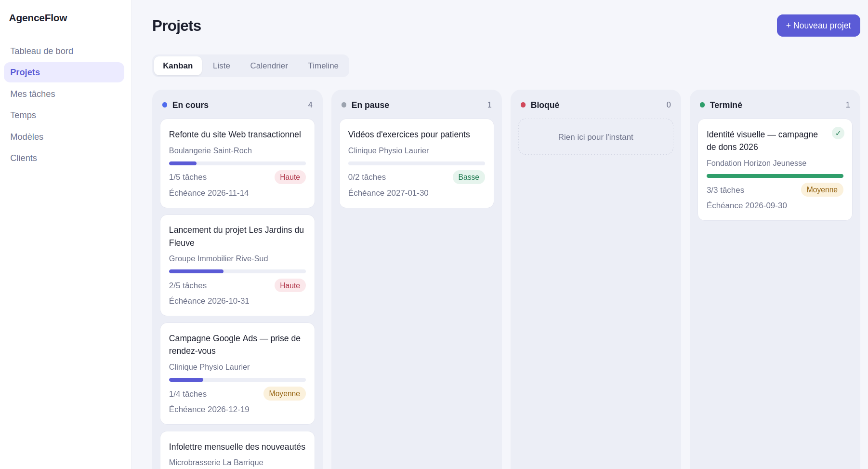Click the En cours column title
868x469 pixels.
[x=190, y=105]
